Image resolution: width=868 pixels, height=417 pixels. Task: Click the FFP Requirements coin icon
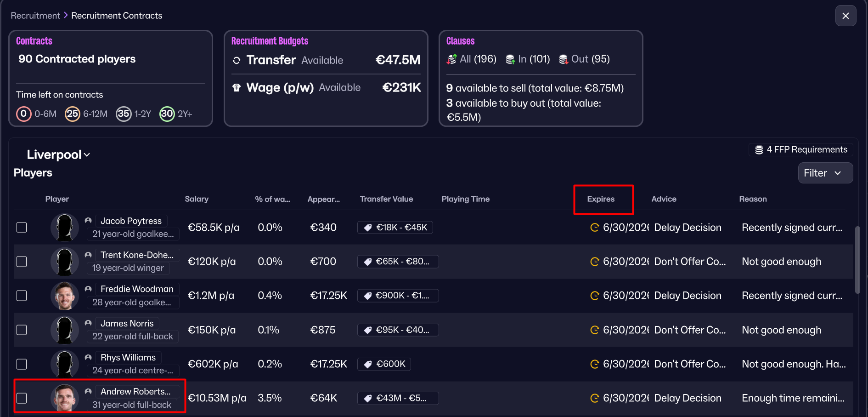[759, 150]
